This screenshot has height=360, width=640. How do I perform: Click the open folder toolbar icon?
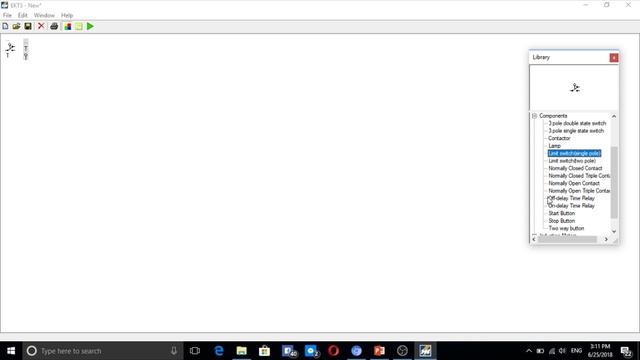coord(16,27)
